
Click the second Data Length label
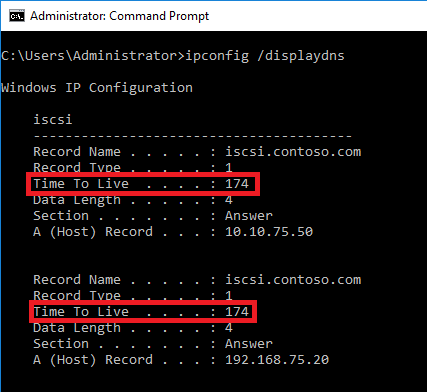pyautogui.click(x=77, y=328)
